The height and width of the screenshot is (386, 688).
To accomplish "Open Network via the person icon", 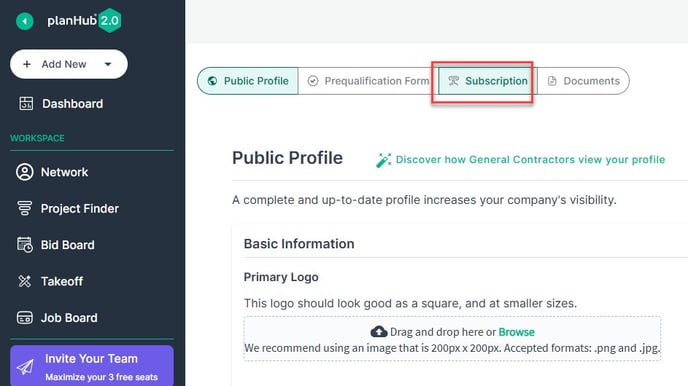I will tap(25, 172).
